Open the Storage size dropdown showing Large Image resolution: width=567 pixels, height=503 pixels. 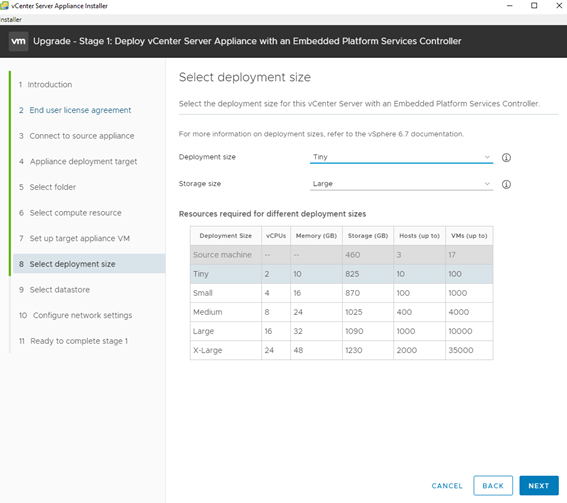click(401, 184)
